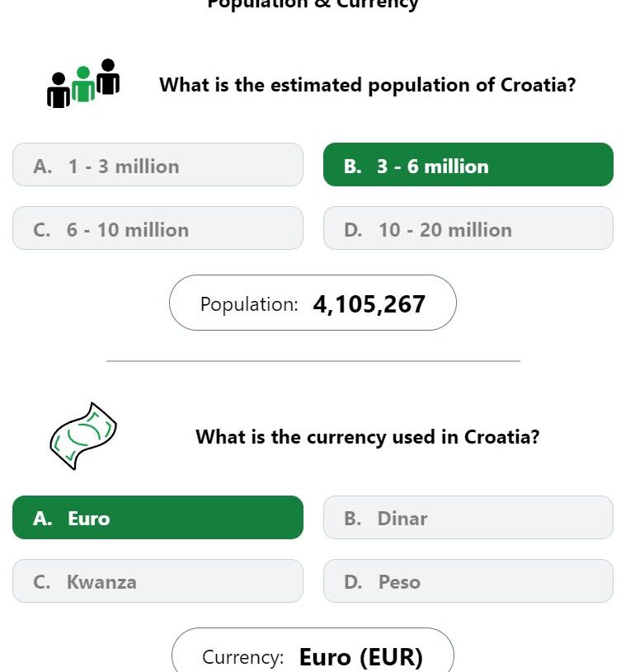Click the green banknote currency icon
Screen dimensions: 621x672
pyautogui.click(x=83, y=436)
